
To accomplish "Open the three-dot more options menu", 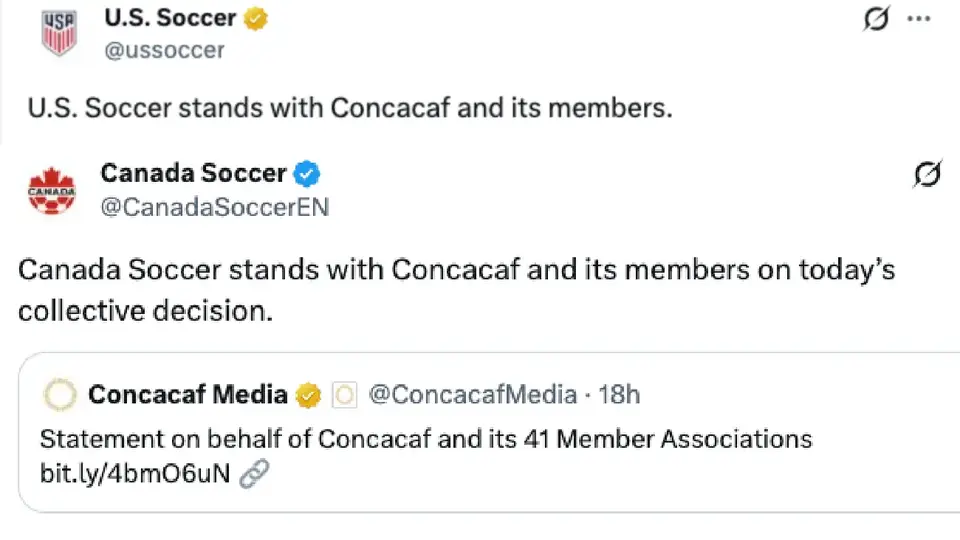I will coord(918,19).
